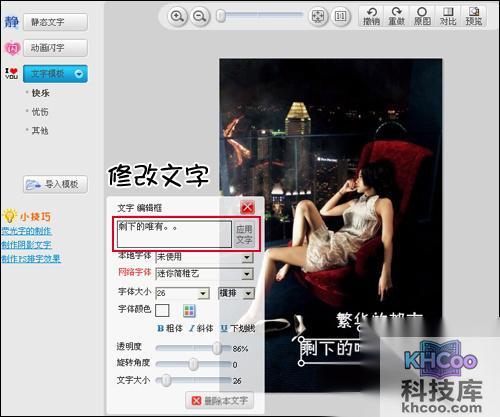Image resolution: width=500 pixels, height=417 pixels.
Task: Click the 对比 compare button
Action: 448,16
